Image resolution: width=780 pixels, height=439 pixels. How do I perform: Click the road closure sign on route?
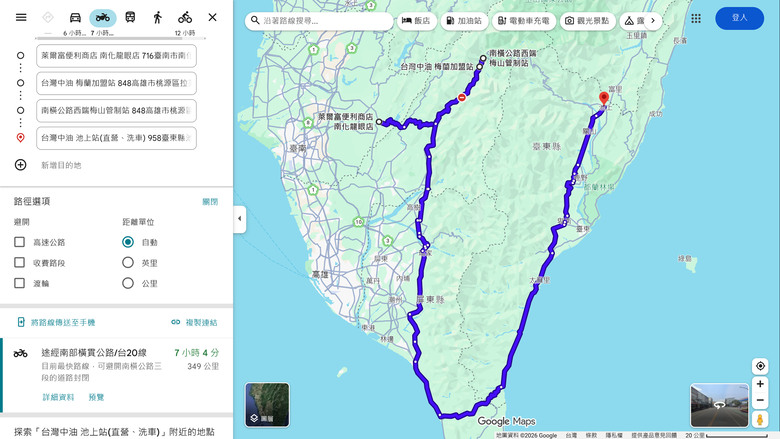click(x=462, y=97)
